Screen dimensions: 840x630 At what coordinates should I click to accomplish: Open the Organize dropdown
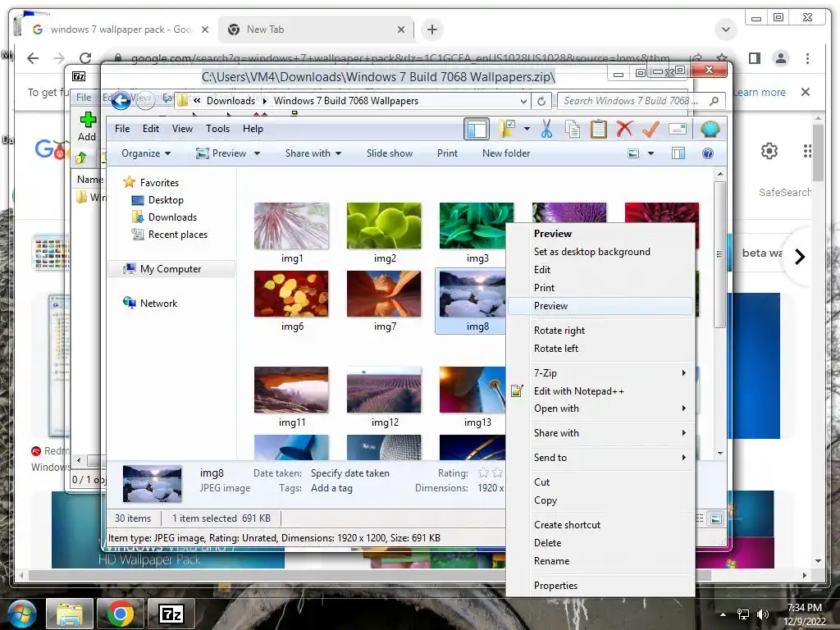click(x=146, y=153)
